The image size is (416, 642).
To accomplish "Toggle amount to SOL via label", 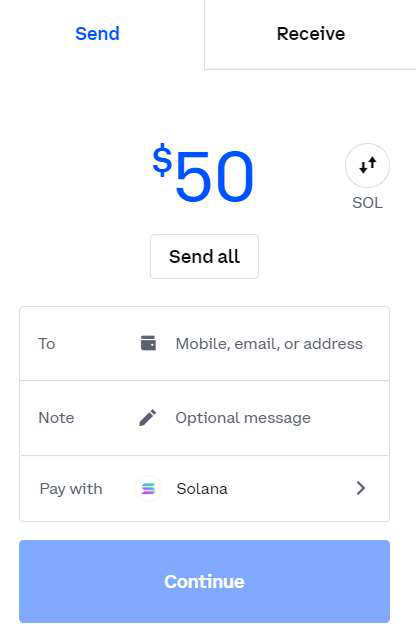I will coord(367,203).
